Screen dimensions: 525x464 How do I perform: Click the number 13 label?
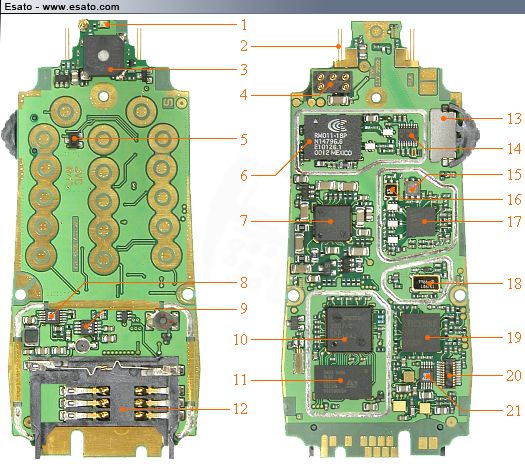click(x=514, y=119)
